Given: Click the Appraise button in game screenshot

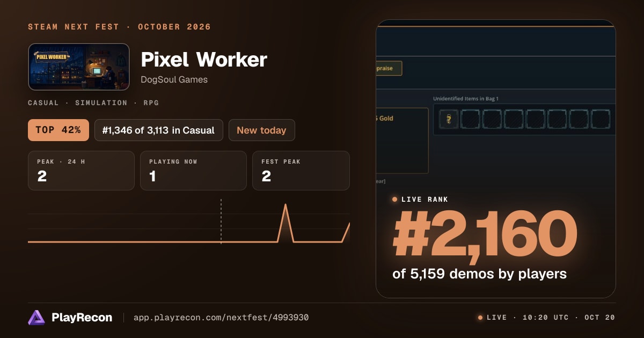Looking at the screenshot, I should point(389,69).
